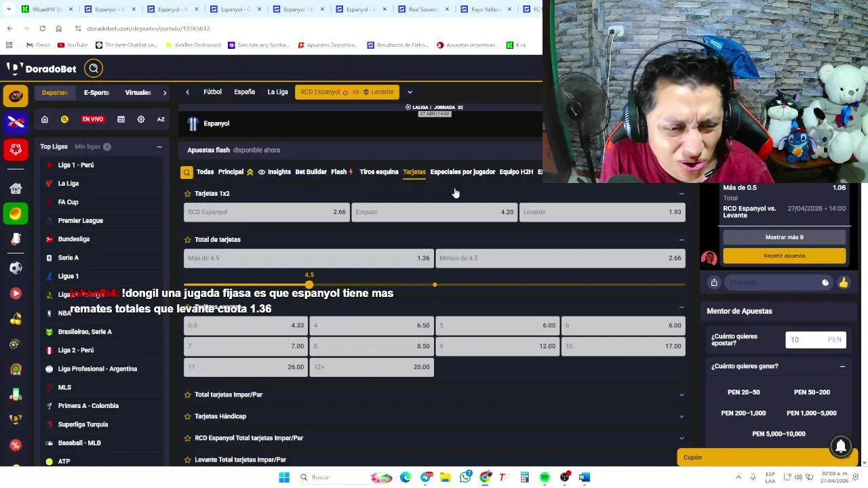Favorite the Tarjetas 1x2 market star

click(188, 194)
